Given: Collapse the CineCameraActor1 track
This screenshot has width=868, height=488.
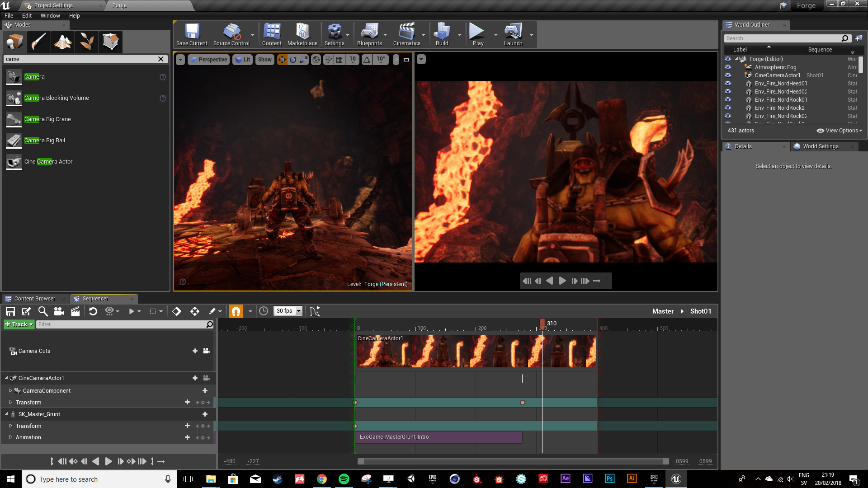Looking at the screenshot, I should pos(6,378).
